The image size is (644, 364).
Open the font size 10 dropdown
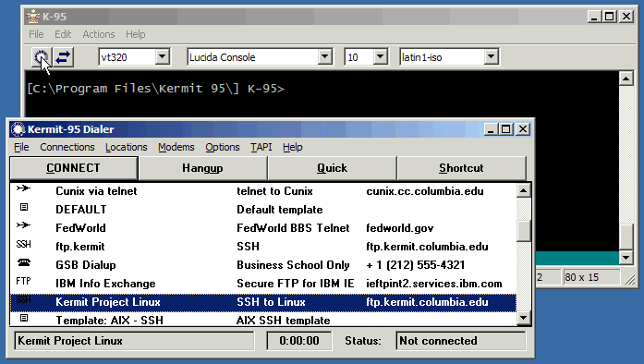click(381, 56)
